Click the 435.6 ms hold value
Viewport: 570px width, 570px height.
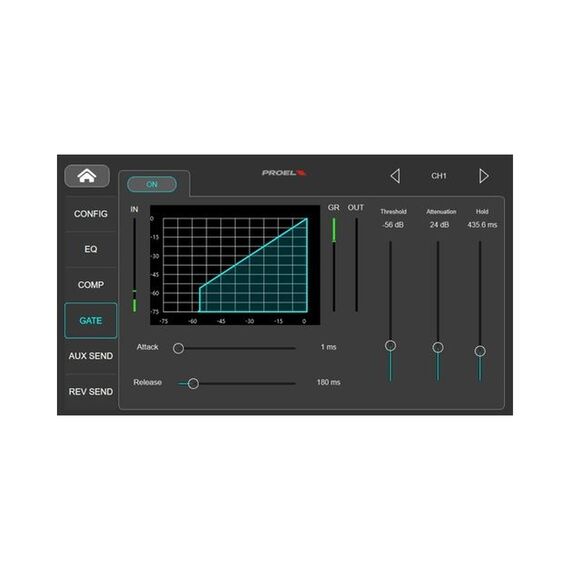[x=482, y=225]
